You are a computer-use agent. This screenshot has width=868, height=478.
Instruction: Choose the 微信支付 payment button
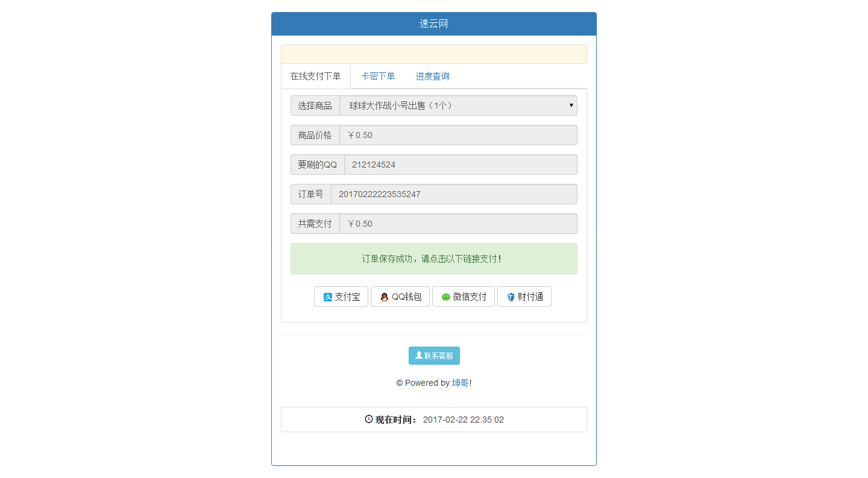tap(464, 297)
